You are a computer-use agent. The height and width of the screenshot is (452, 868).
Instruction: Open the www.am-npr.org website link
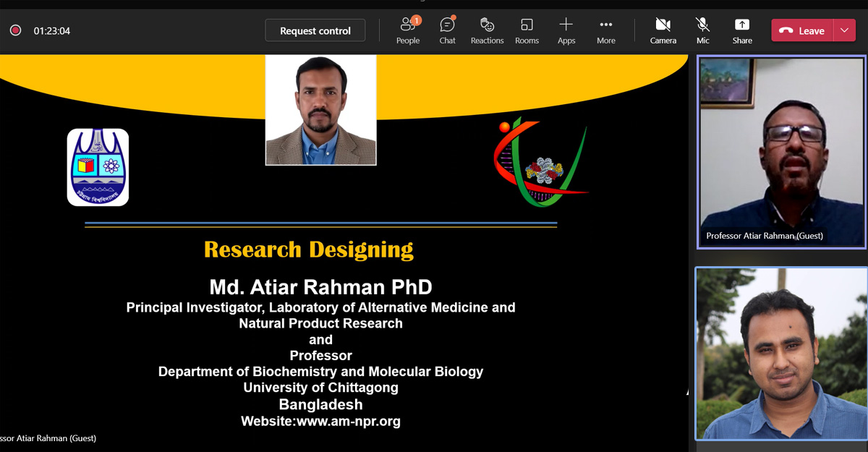[348, 421]
